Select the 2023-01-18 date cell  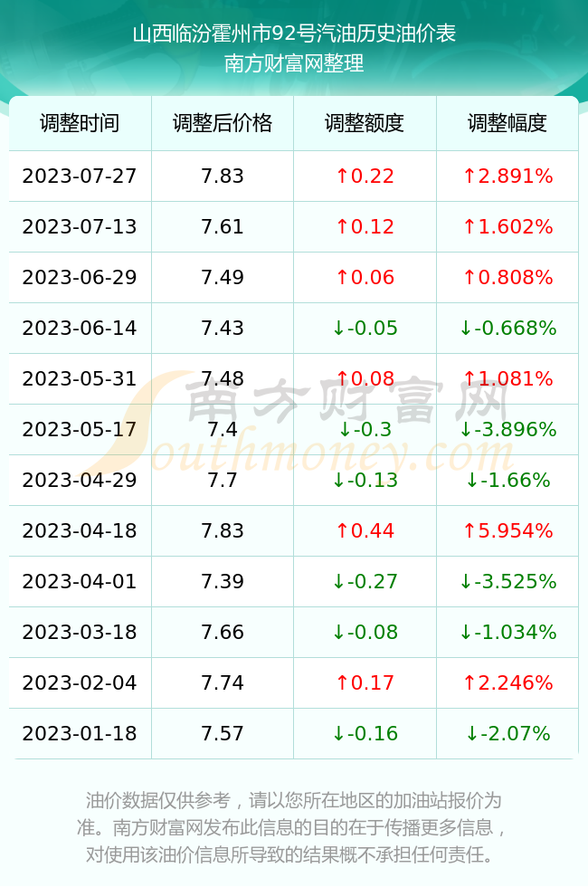(x=80, y=734)
